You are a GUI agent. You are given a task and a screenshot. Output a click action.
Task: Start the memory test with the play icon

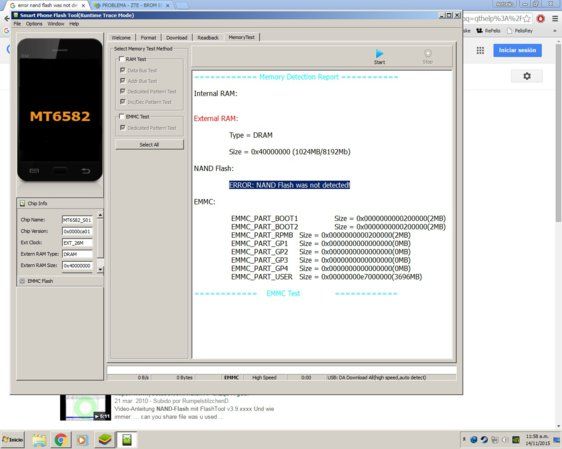379,54
